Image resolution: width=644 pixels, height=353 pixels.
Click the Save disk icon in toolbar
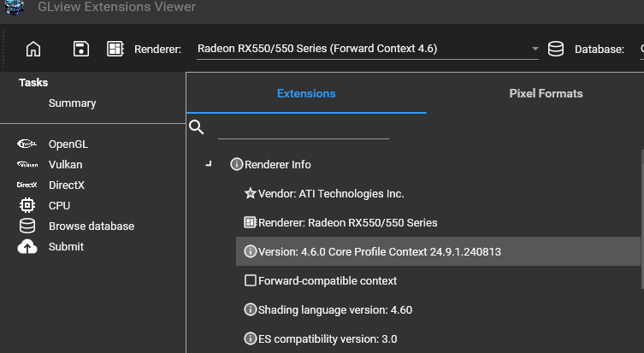pyautogui.click(x=81, y=49)
